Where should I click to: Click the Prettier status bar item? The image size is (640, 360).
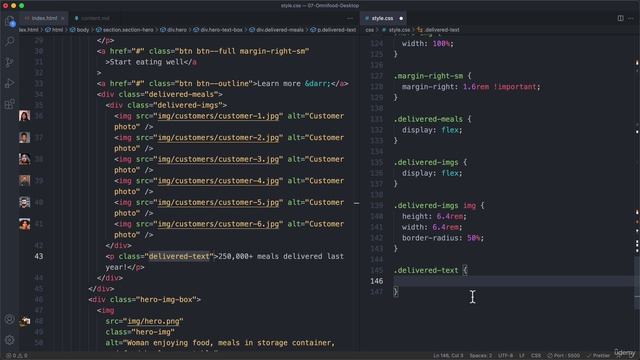[598, 356]
